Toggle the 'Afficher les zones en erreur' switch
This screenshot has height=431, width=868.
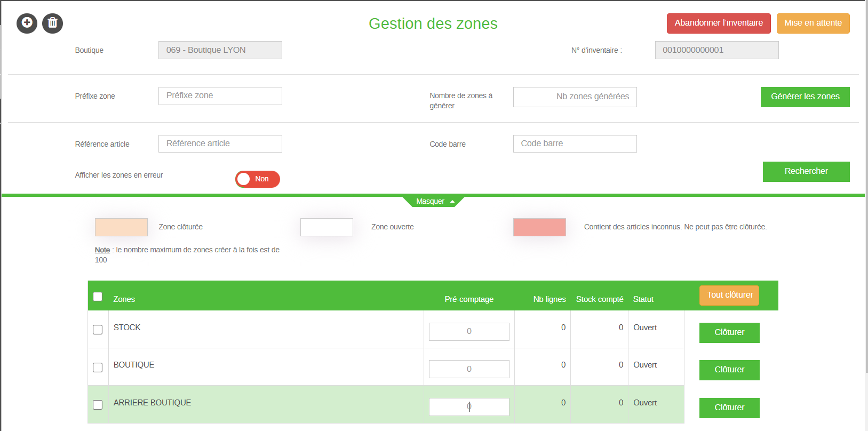coord(258,179)
